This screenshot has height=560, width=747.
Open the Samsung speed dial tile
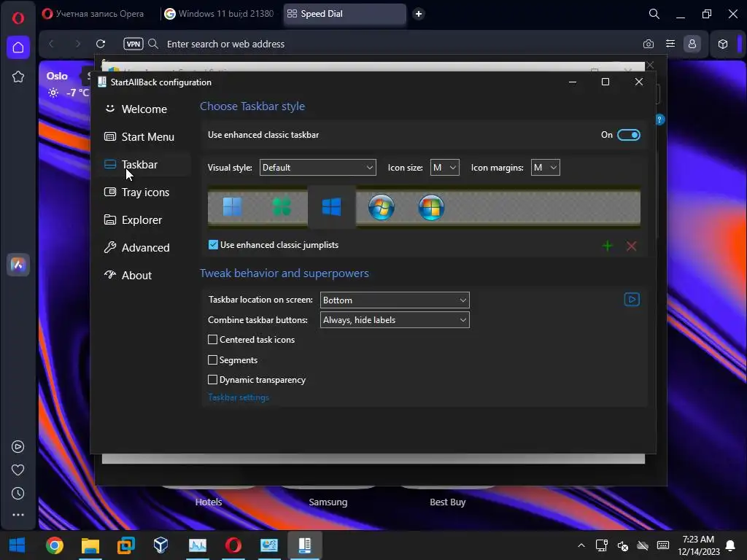click(x=328, y=502)
